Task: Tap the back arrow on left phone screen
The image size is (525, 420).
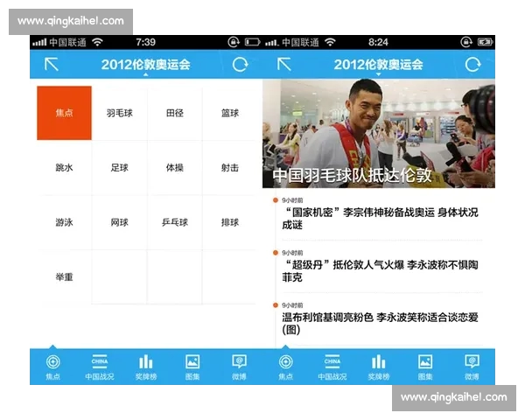Action: pos(52,65)
